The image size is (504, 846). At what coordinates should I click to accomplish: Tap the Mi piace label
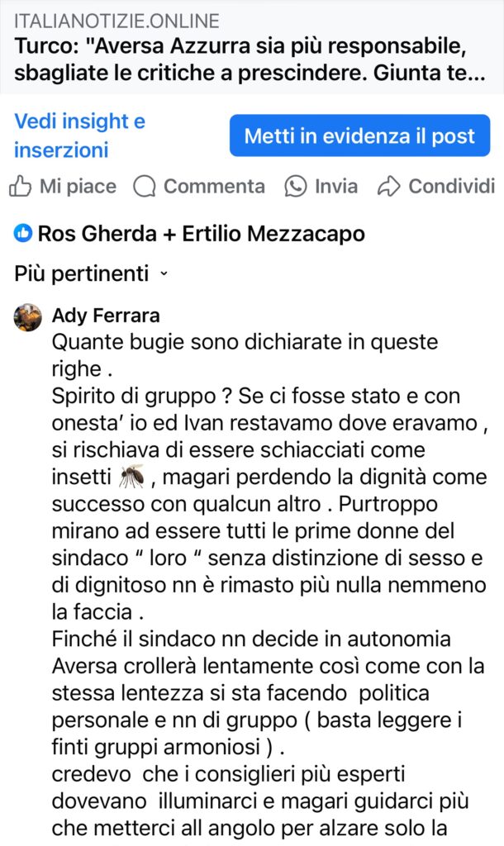point(78,187)
